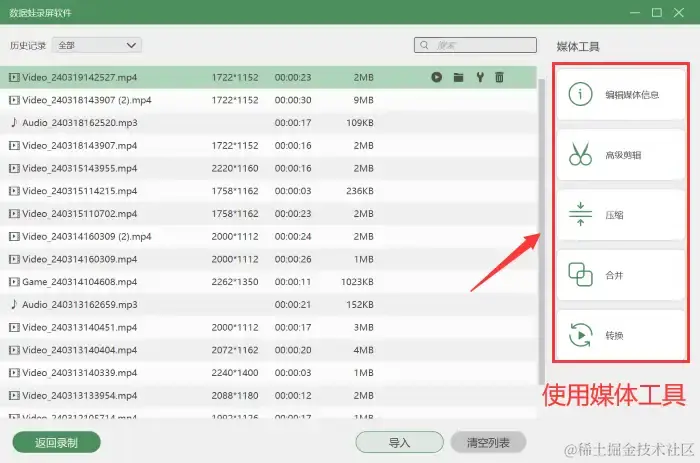Click video file icon of Video_240314160309.mp4
Screen dimensions: 700x463
(14, 259)
